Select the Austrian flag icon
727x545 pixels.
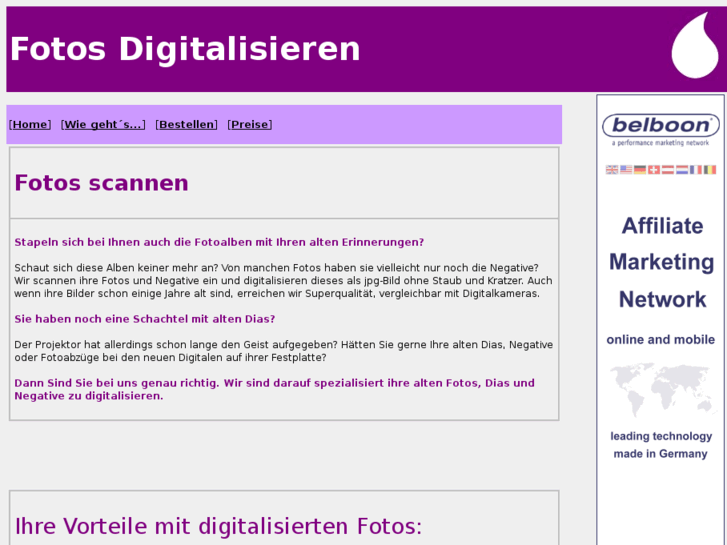pyautogui.click(x=668, y=170)
